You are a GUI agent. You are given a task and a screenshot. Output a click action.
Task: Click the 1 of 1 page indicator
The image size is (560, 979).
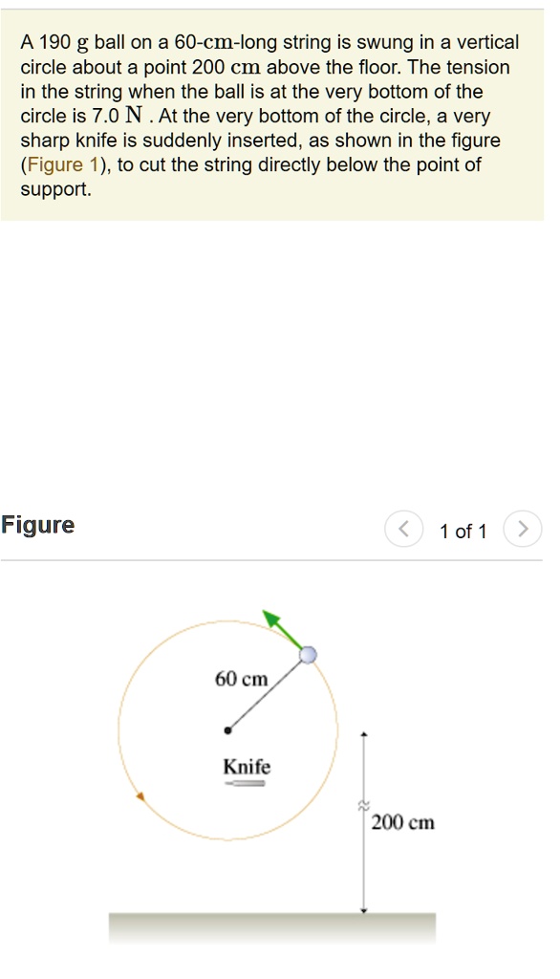(x=463, y=531)
